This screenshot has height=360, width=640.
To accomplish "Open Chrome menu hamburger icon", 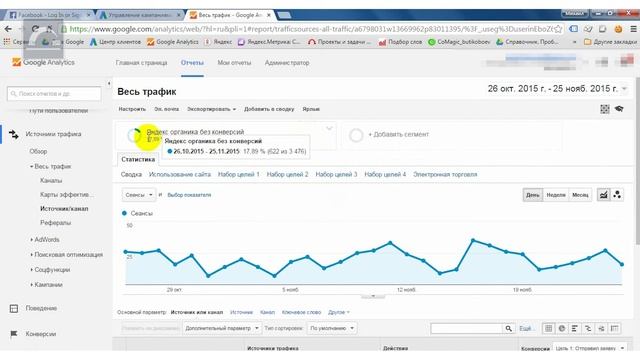I will pos(633,29).
